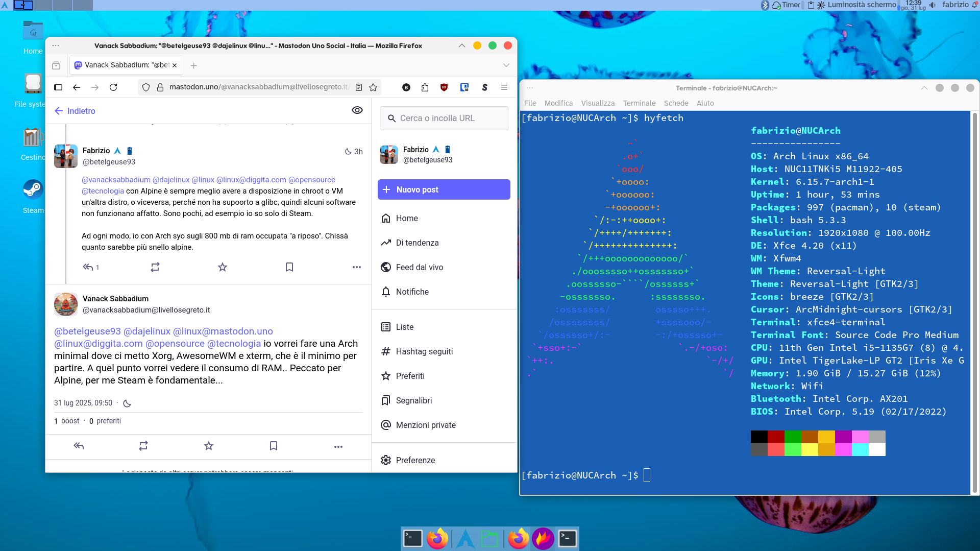Open the terminal's Terminale menu
The image size is (980, 551).
(x=640, y=103)
